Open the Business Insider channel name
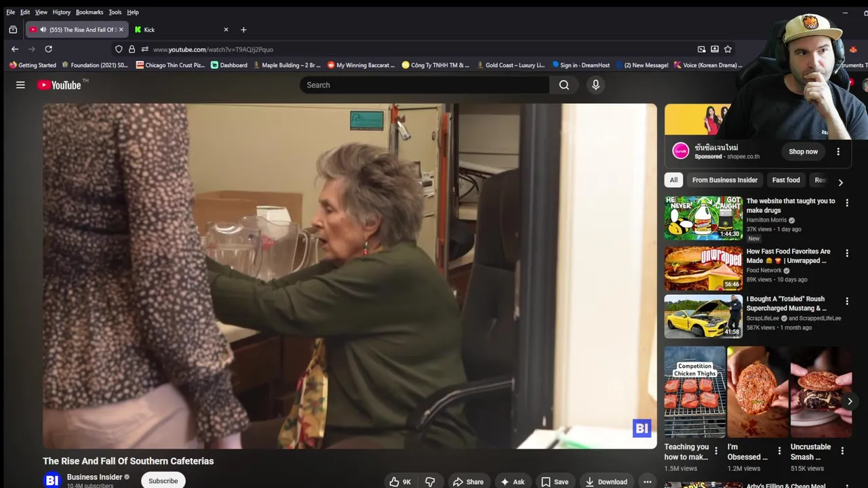The height and width of the screenshot is (488, 868). click(x=94, y=477)
